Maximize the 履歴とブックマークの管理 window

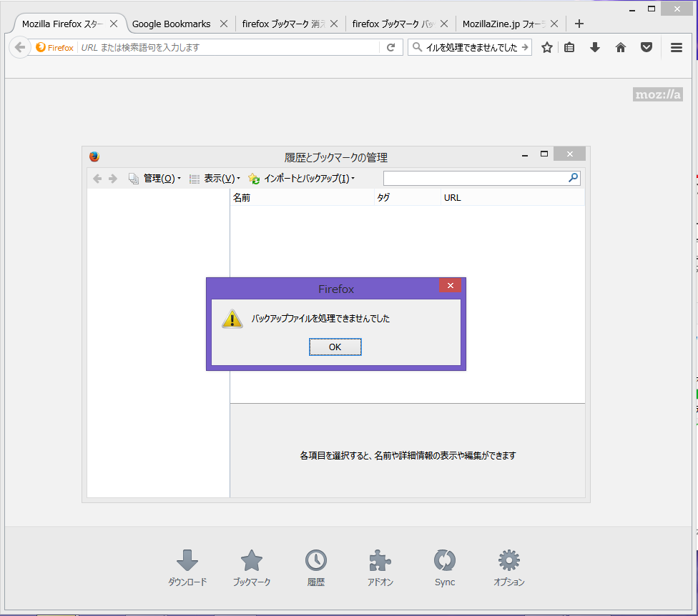point(544,154)
